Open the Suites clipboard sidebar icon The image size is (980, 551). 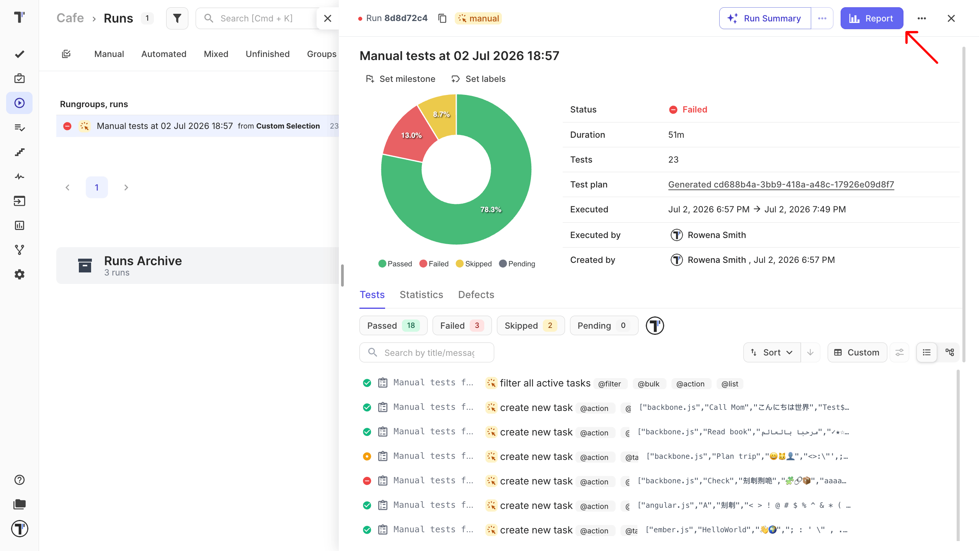tap(20, 78)
